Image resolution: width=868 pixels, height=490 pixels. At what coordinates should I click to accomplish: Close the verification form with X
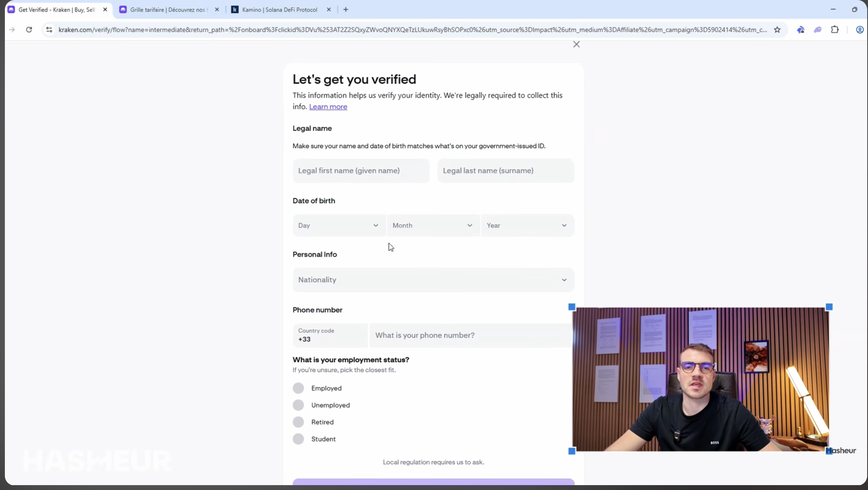576,44
